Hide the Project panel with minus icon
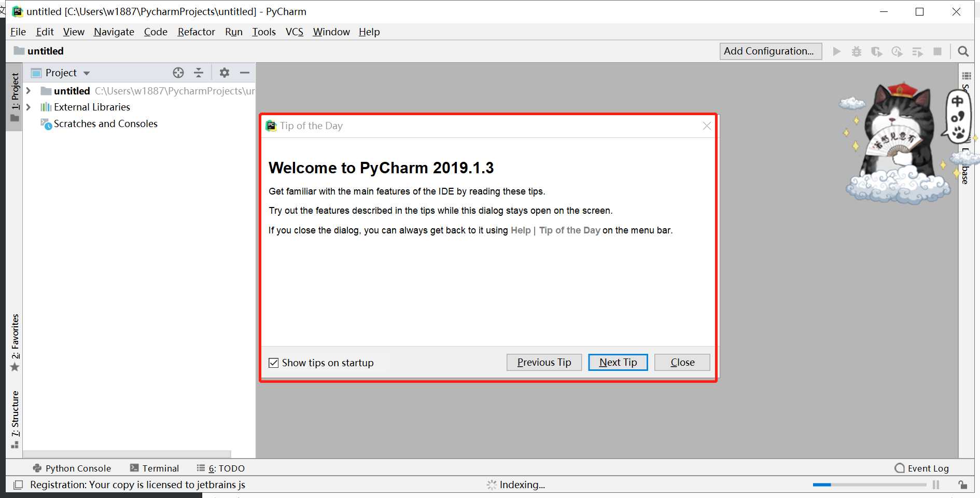Screen dimensions: 980x498 [x=245, y=73]
